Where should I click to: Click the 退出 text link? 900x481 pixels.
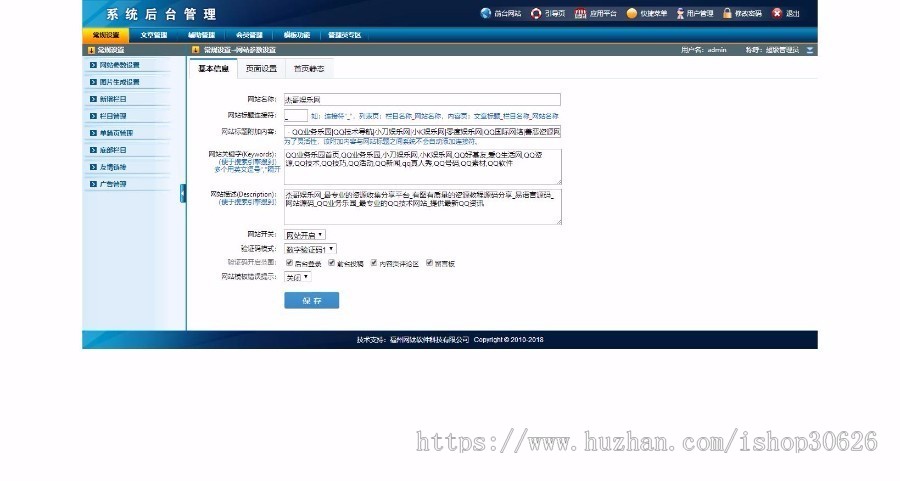click(x=793, y=13)
